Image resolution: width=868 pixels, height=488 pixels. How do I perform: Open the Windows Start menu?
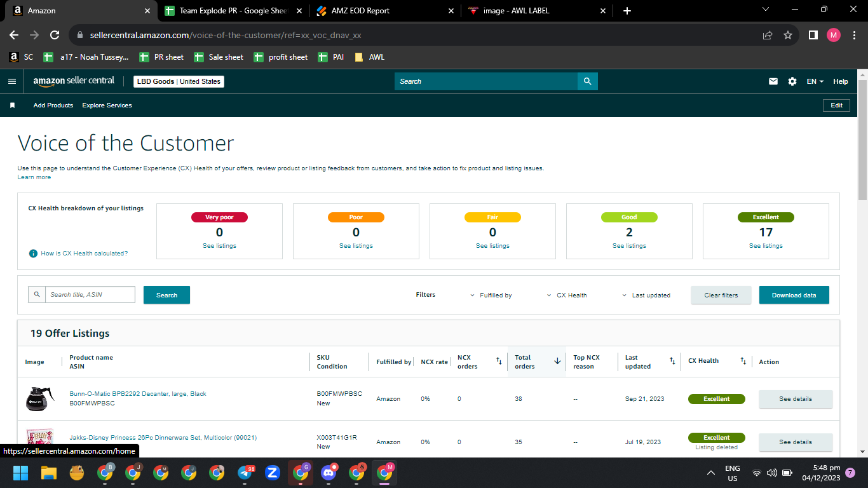click(20, 473)
